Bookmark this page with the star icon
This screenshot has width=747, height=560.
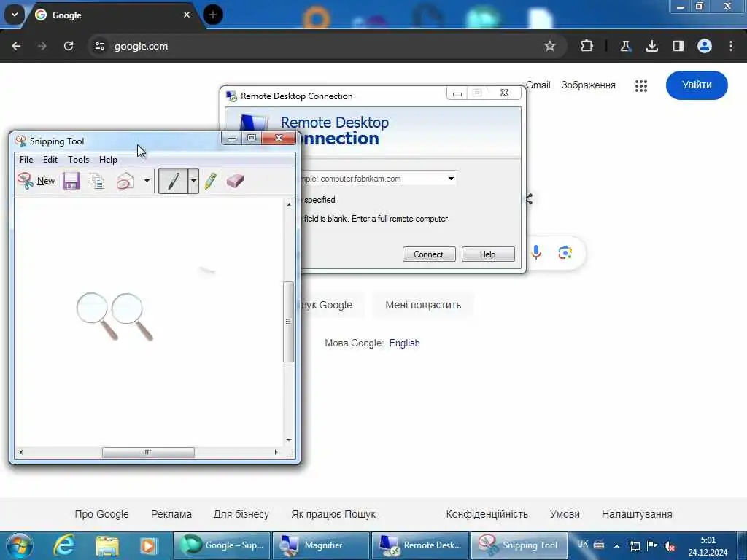coord(550,46)
